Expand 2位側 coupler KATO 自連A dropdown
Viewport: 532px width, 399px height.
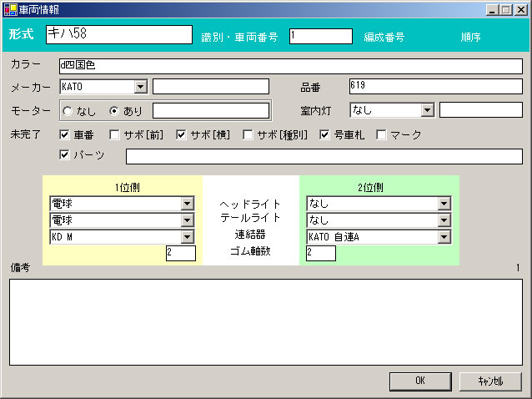point(444,237)
